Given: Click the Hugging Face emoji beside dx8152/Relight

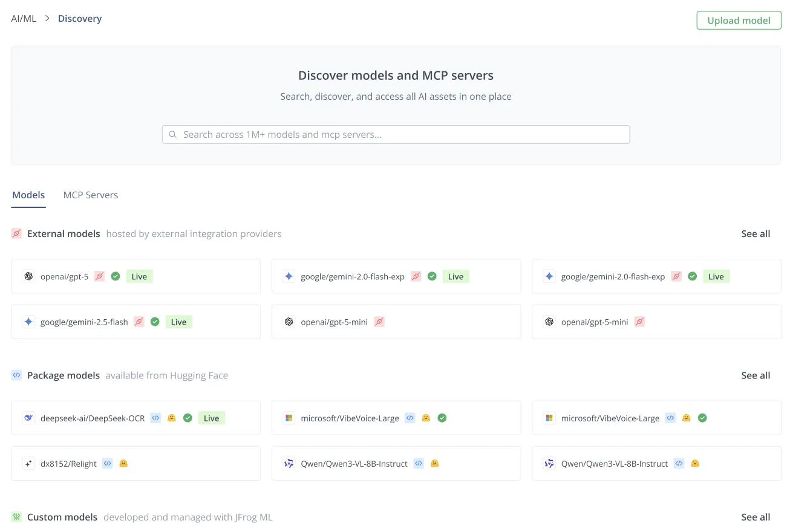Looking at the screenshot, I should (123, 463).
